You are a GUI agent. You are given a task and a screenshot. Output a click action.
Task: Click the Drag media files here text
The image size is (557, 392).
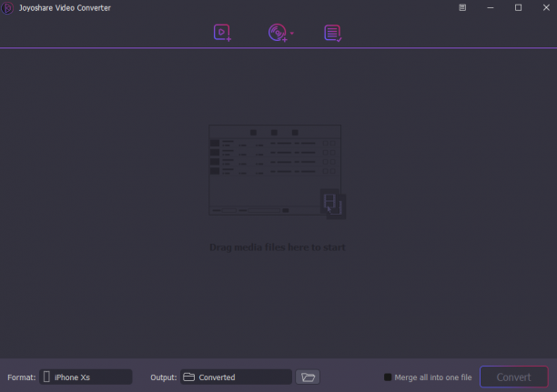click(278, 247)
